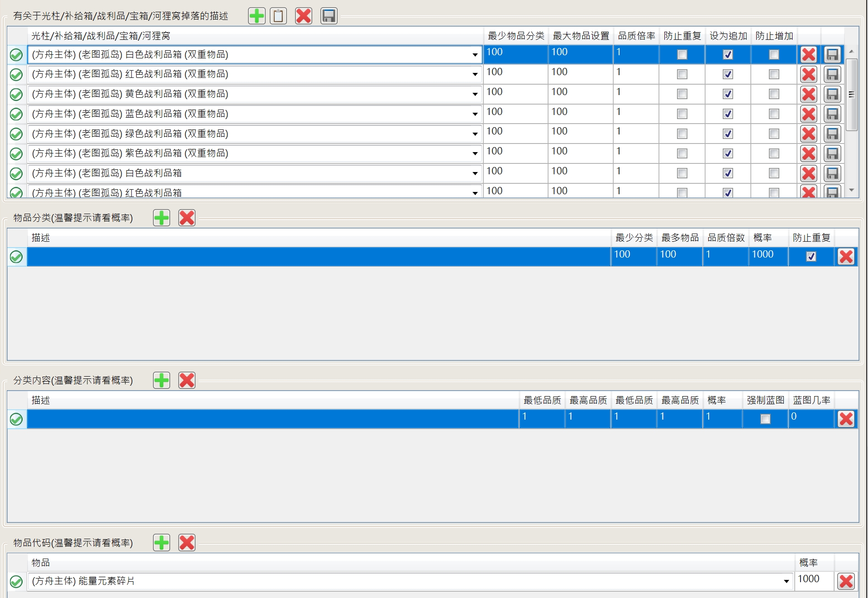Add a new 物品分类 entry with green plus
Viewport: 868px width, 598px height.
162,218
